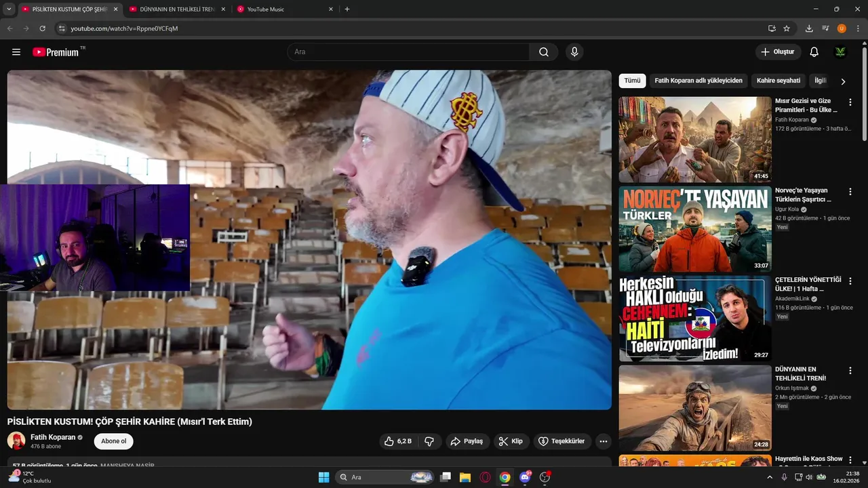
Task: Open YouTube account avatar menu
Action: pos(840,52)
